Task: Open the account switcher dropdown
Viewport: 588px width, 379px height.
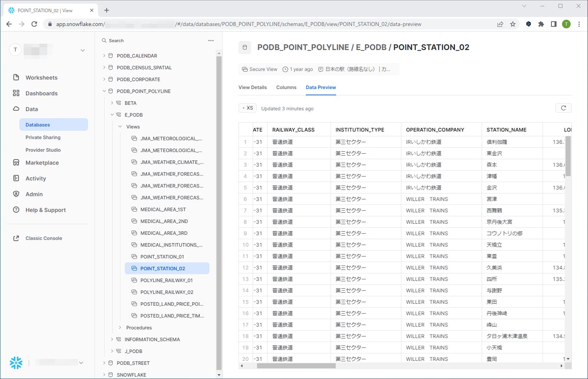Action: click(83, 50)
